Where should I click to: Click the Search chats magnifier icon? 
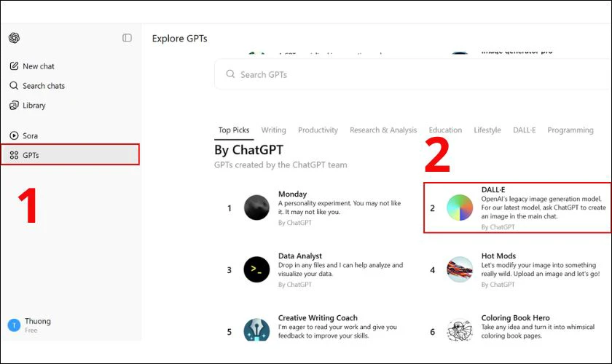tap(14, 85)
